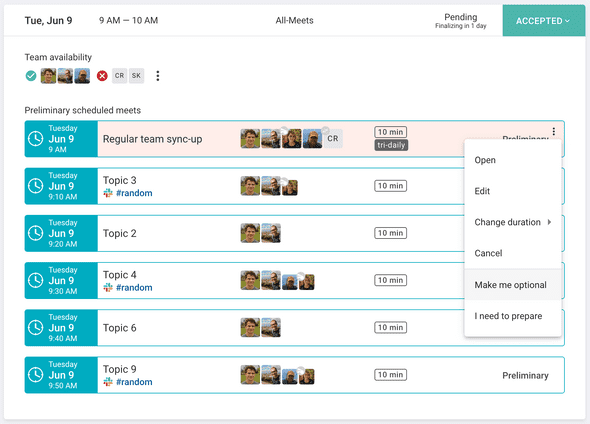The width and height of the screenshot is (590, 424).
Task: Open the #random link under Topic 3
Action: click(x=134, y=193)
